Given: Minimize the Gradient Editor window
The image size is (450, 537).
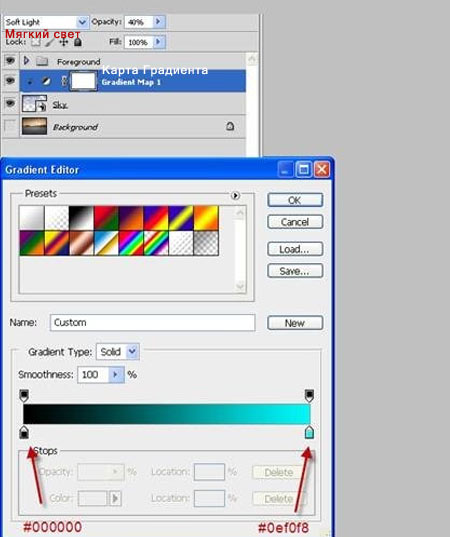Looking at the screenshot, I should pyautogui.click(x=285, y=170).
